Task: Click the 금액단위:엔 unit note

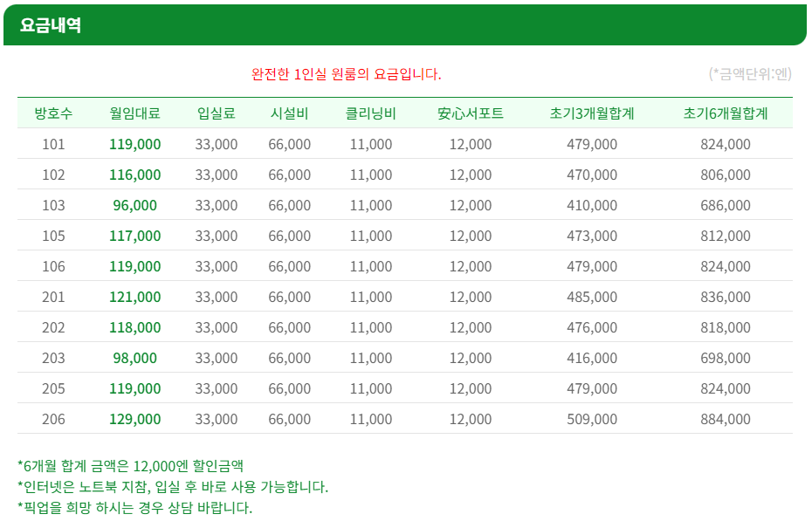Action: (750, 74)
